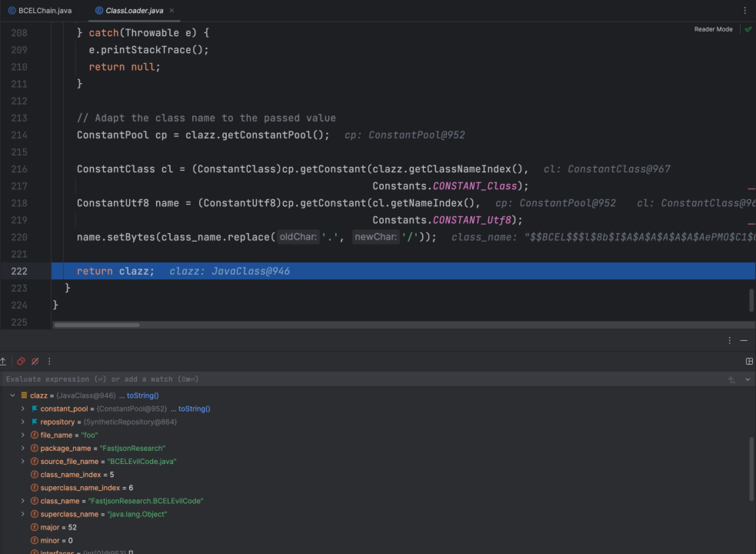Focus the Evaluate expression input field
This screenshot has width=756, height=554.
pos(361,379)
